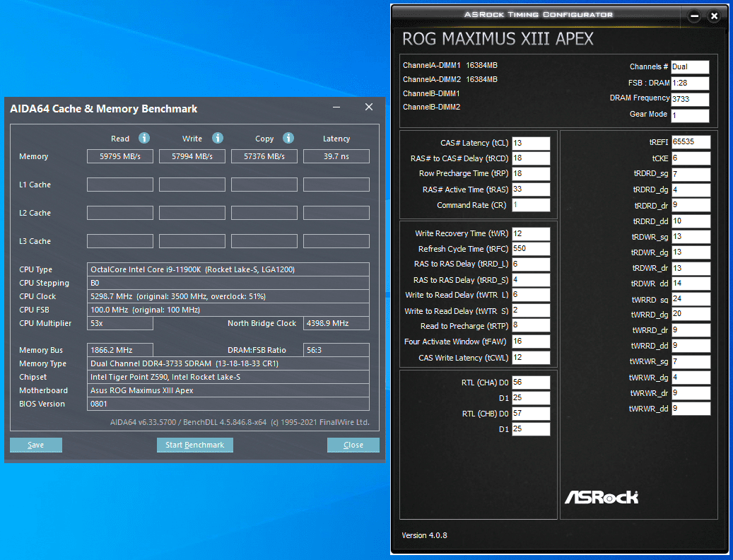Viewport: 733px width, 560px height.
Task: Select the tCKE value field
Action: pos(691,158)
